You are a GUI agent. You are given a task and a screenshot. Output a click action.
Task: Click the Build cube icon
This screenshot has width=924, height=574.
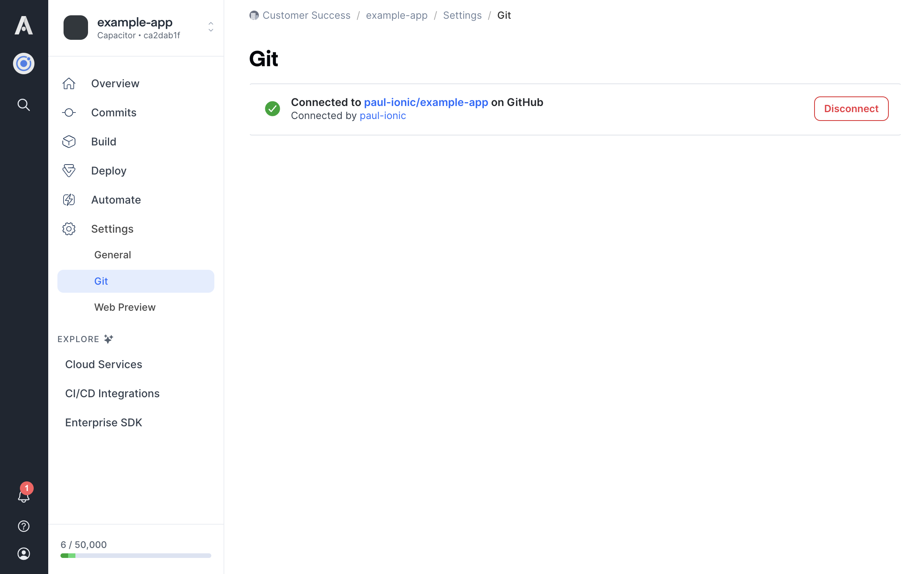point(69,142)
